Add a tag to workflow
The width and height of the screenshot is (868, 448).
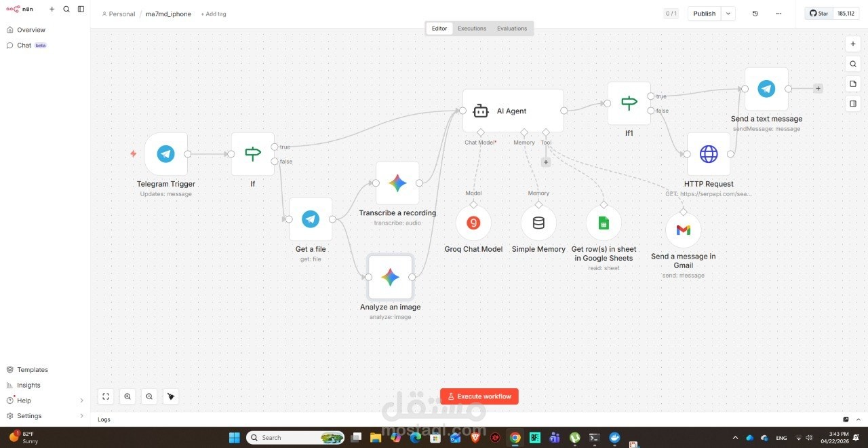click(x=213, y=14)
